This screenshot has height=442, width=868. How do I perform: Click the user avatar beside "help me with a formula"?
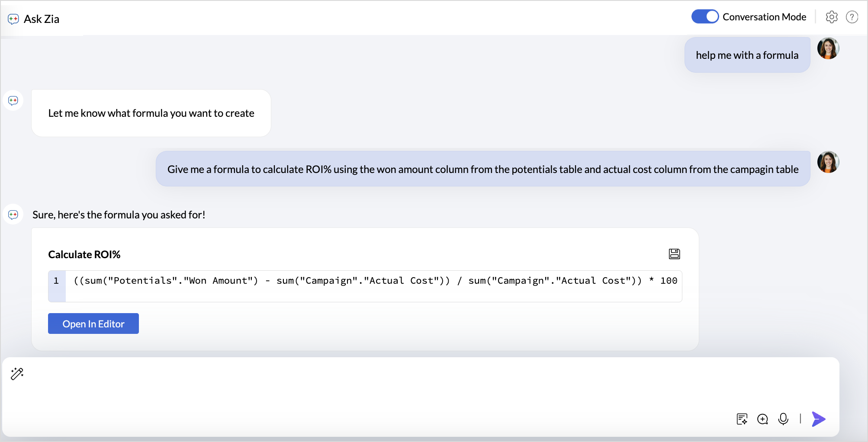[828, 48]
